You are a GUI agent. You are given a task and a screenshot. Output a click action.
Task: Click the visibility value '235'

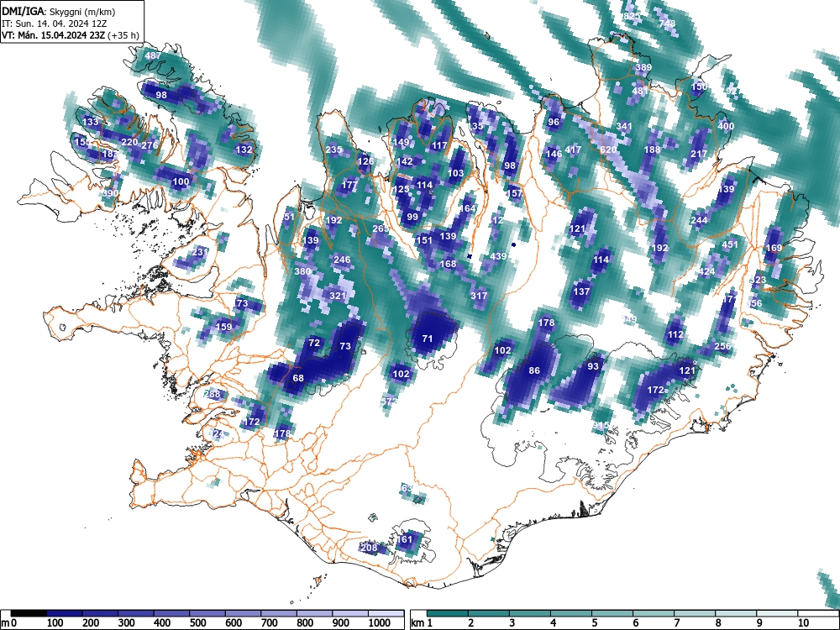(333, 150)
